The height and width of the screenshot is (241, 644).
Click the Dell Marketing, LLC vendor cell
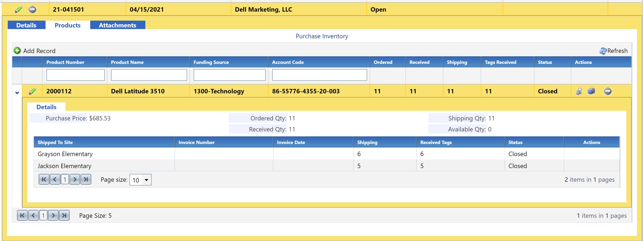point(263,9)
